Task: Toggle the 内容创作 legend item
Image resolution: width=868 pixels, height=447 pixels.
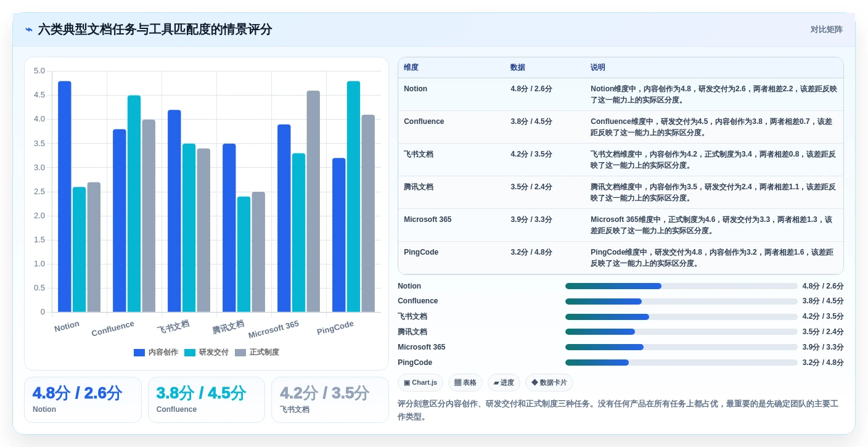Action: [x=156, y=353]
